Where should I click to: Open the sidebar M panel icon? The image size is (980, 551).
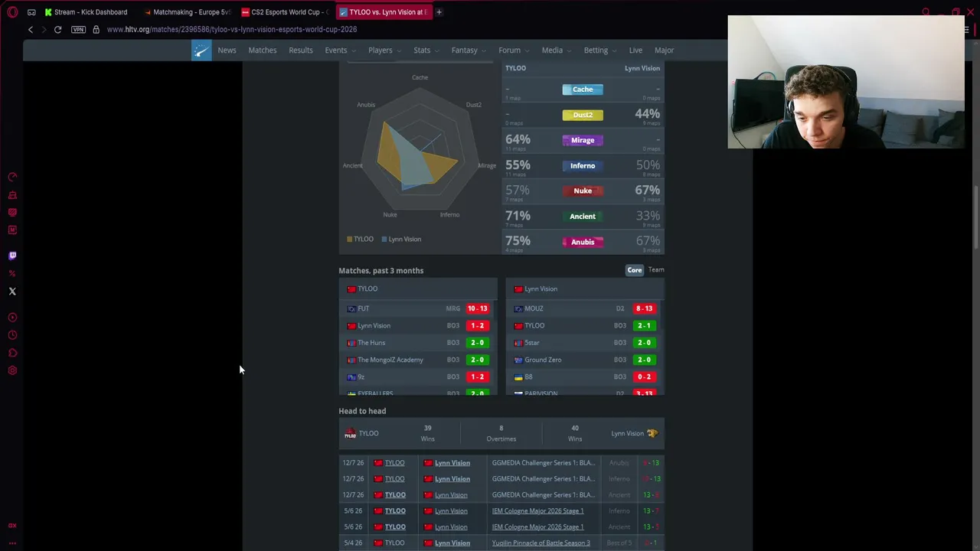pyautogui.click(x=12, y=230)
